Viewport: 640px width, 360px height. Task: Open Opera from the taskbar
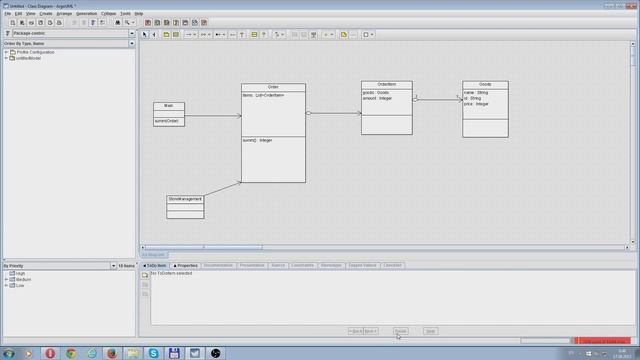[50, 353]
